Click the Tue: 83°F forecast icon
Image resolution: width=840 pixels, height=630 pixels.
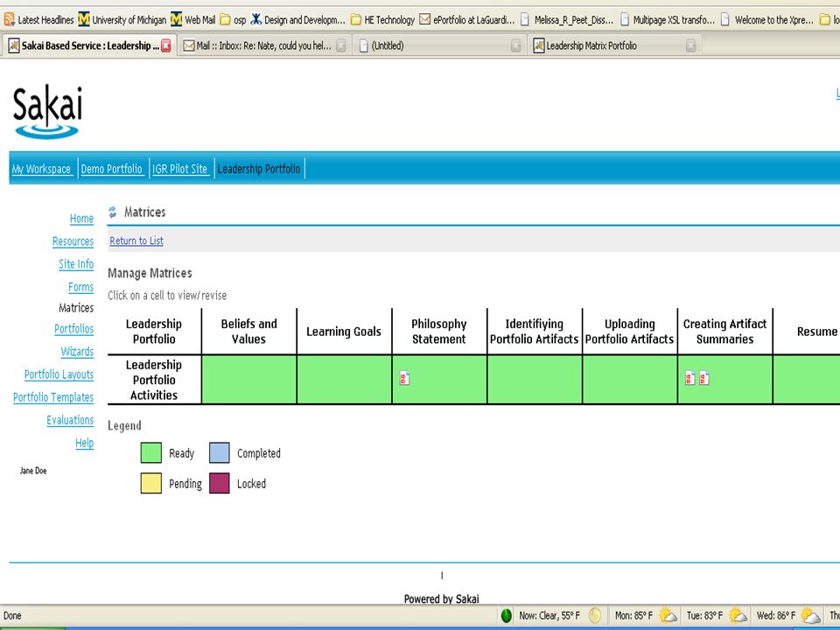pyautogui.click(x=738, y=615)
